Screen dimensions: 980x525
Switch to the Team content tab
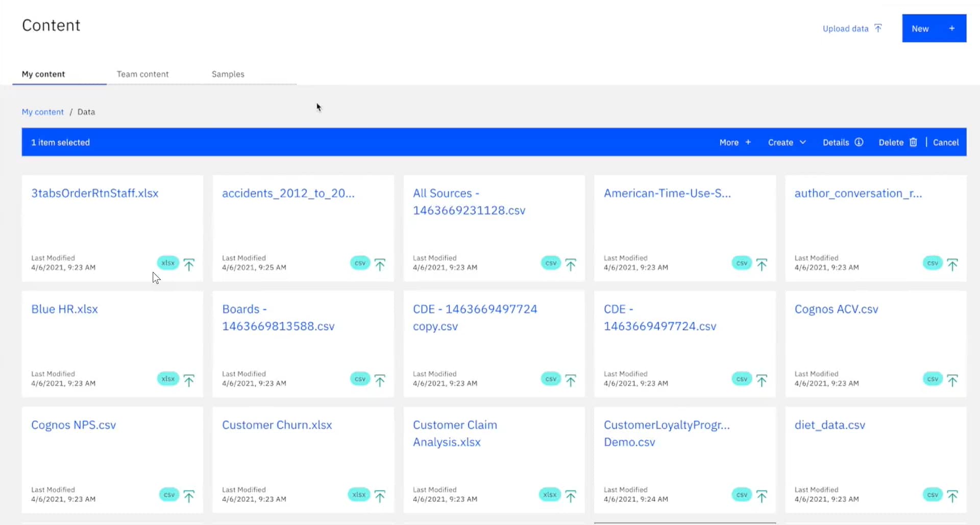142,74
